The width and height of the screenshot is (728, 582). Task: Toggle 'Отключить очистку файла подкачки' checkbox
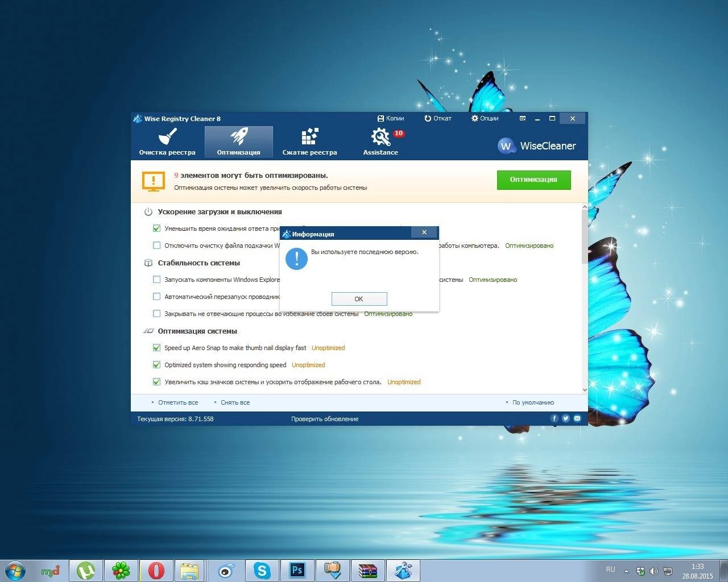coord(156,246)
